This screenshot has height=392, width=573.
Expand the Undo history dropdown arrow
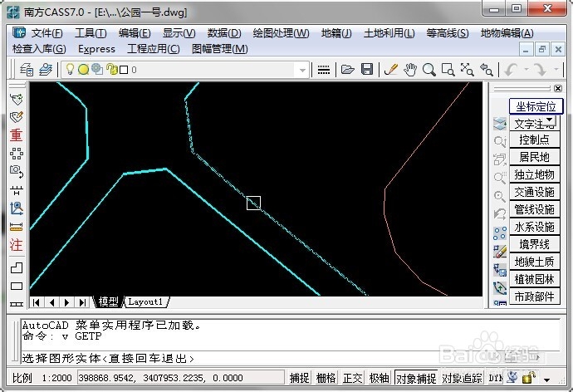526,69
